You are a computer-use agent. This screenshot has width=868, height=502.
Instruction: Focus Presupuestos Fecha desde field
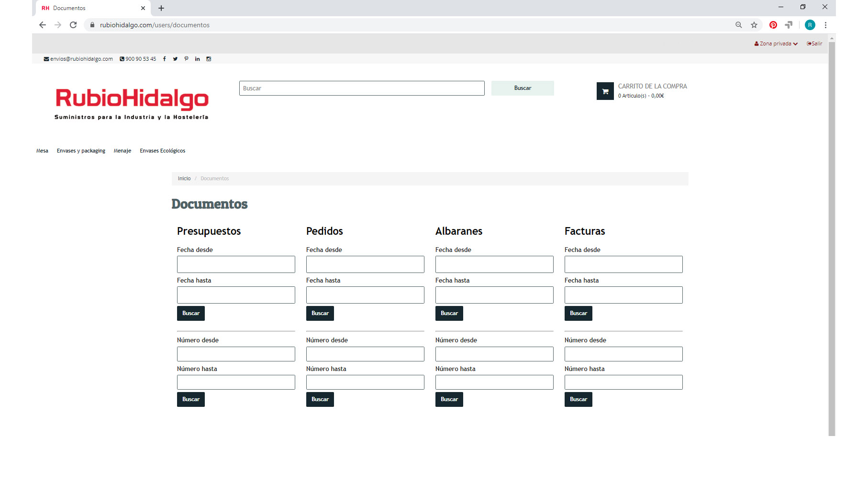pyautogui.click(x=236, y=264)
